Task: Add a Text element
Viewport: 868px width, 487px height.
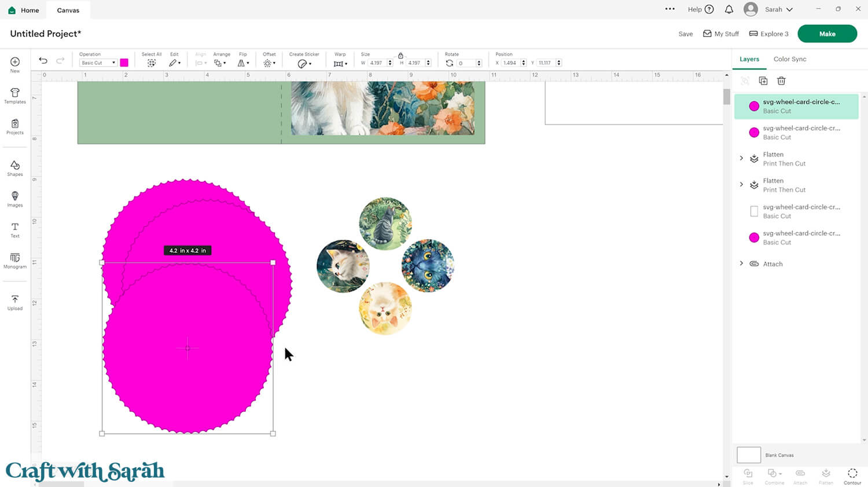Action: (15, 230)
